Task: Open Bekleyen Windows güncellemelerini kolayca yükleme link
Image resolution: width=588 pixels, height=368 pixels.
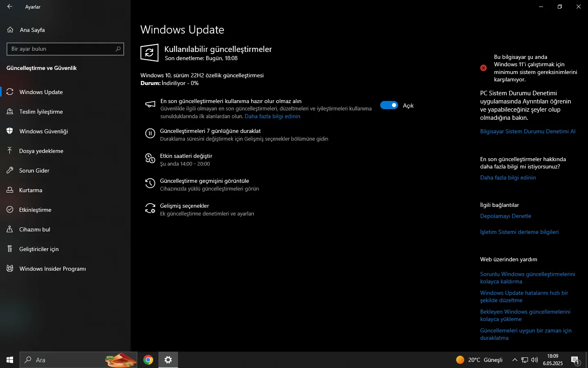Action: click(525, 315)
